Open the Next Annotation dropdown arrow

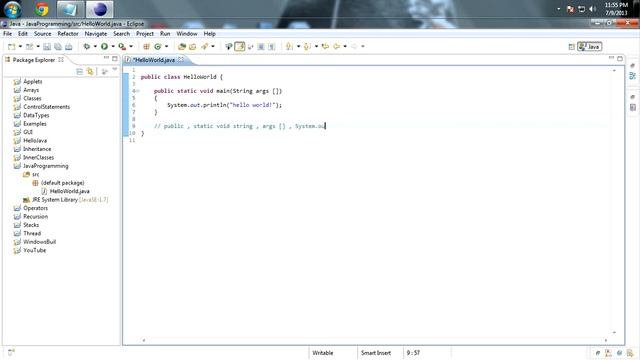click(298, 47)
